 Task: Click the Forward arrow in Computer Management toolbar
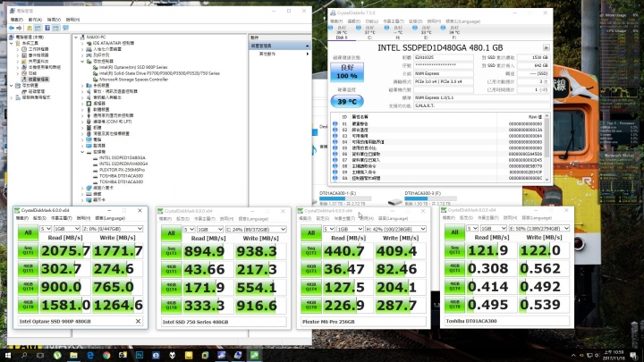pyautogui.click(x=19, y=28)
